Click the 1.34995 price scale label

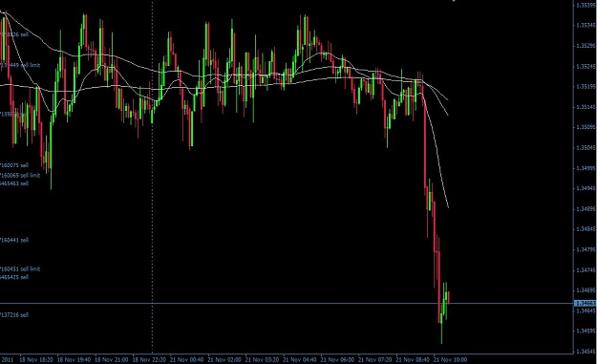pyautogui.click(x=586, y=168)
